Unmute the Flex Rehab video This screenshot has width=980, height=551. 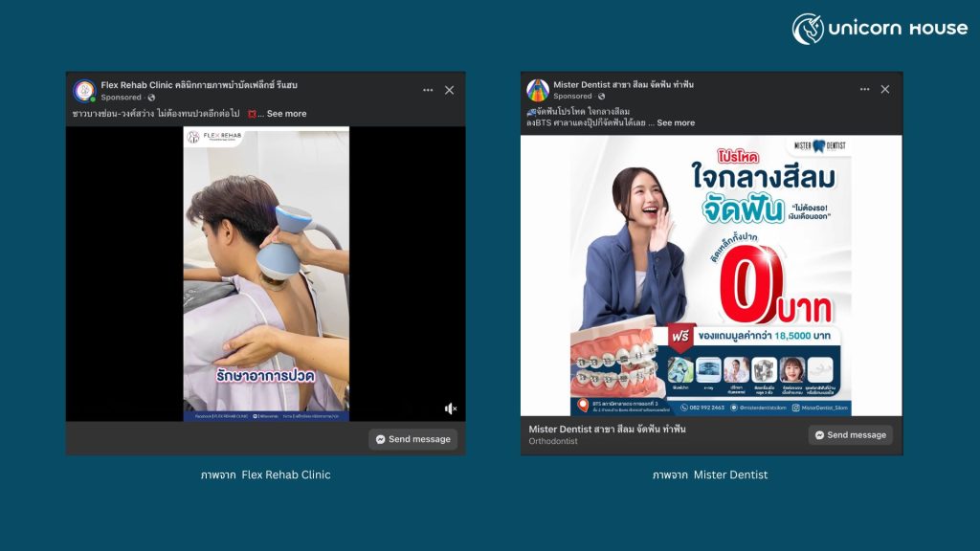pyautogui.click(x=450, y=408)
